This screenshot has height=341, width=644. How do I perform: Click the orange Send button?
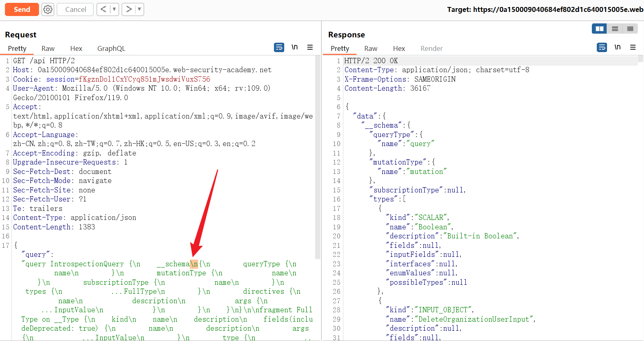coord(22,9)
